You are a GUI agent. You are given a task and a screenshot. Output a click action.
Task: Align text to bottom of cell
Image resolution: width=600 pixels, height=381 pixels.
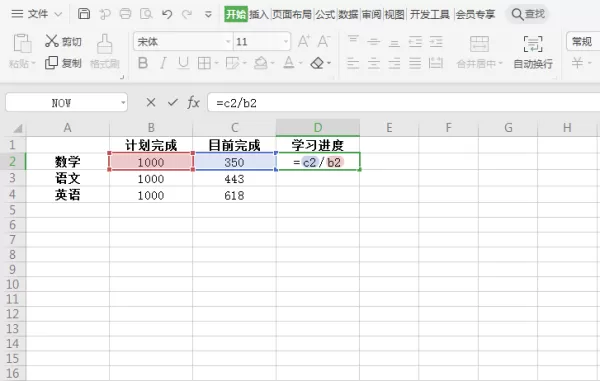(394, 42)
